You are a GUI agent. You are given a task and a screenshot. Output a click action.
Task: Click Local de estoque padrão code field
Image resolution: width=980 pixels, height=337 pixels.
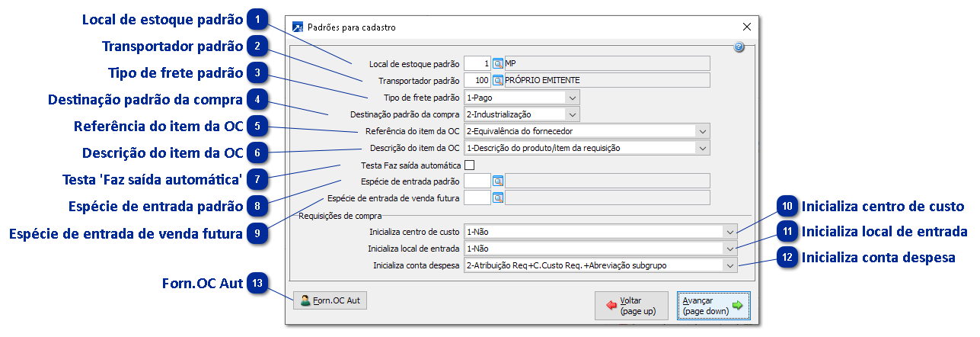pos(477,63)
